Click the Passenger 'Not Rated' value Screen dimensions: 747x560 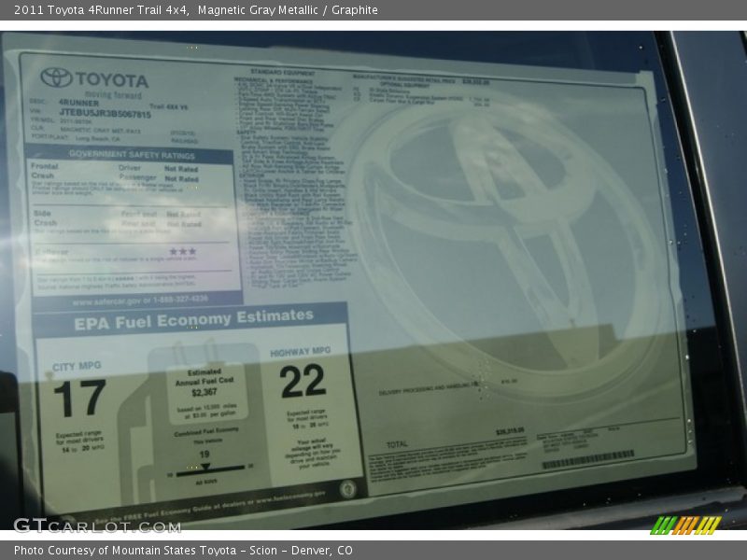181,179
